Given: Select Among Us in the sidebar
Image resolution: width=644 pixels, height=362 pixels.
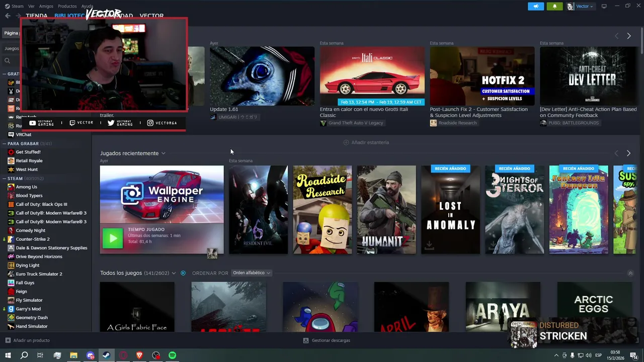Looking at the screenshot, I should [27, 187].
